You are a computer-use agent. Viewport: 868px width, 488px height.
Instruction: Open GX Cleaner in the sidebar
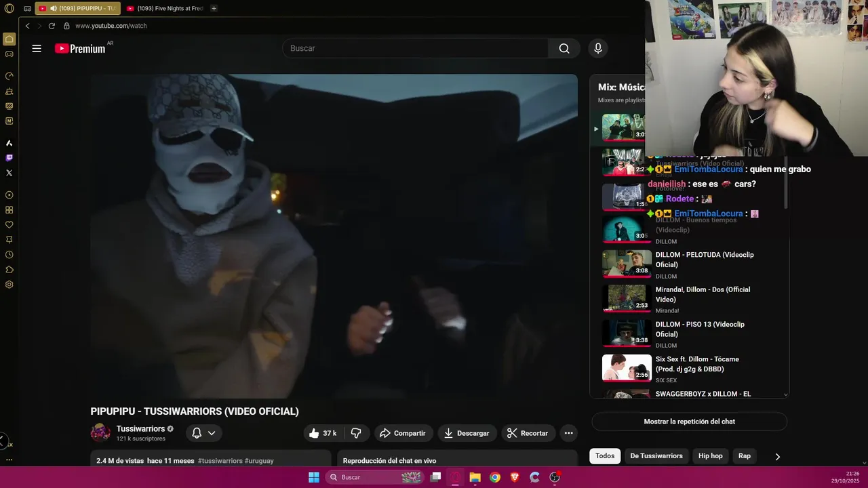click(9, 91)
